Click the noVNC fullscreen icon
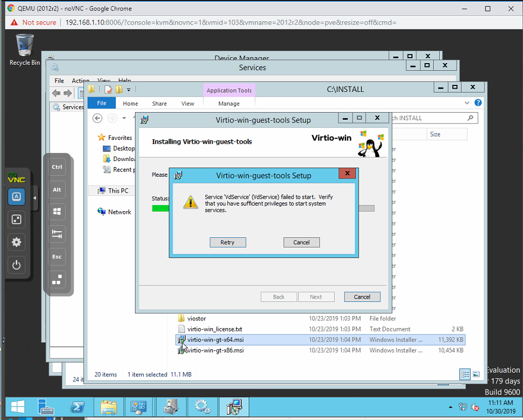The height and width of the screenshot is (420, 523). pos(16,220)
